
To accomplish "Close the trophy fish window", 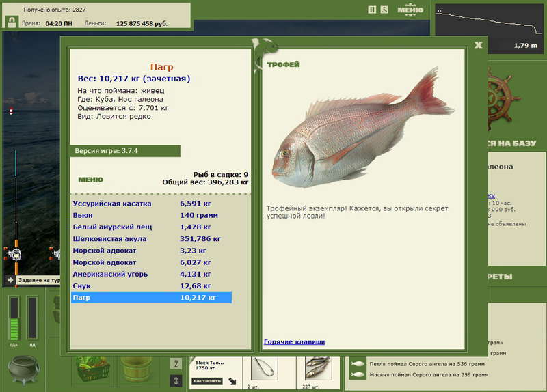I will point(478,45).
